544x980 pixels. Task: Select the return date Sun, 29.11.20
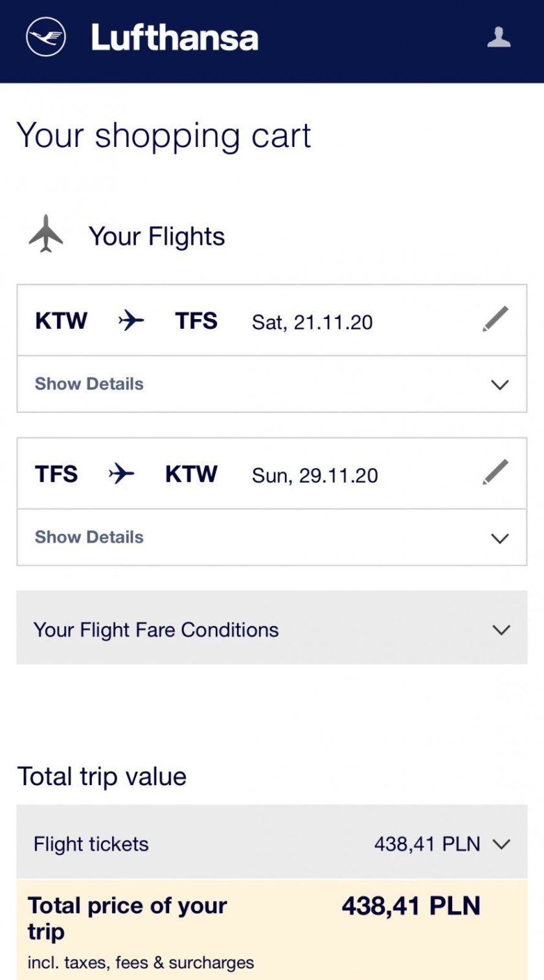pos(315,475)
